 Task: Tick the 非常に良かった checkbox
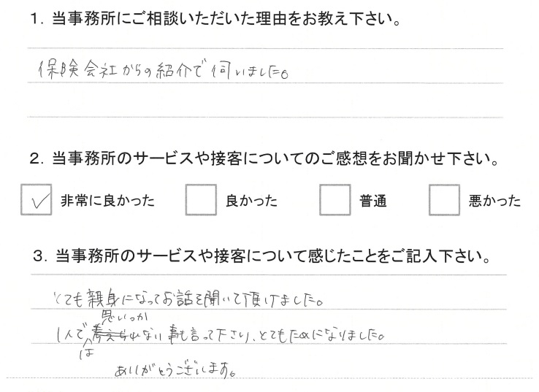pyautogui.click(x=36, y=199)
